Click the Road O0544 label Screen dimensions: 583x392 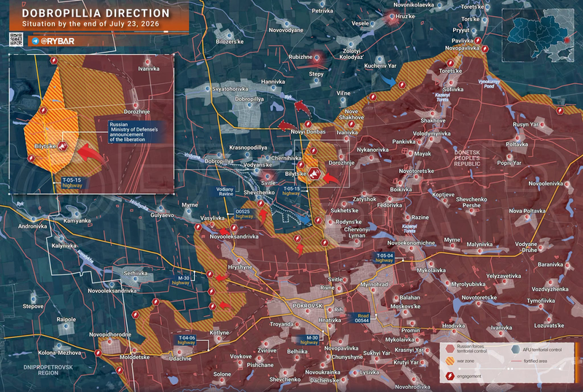point(360,318)
